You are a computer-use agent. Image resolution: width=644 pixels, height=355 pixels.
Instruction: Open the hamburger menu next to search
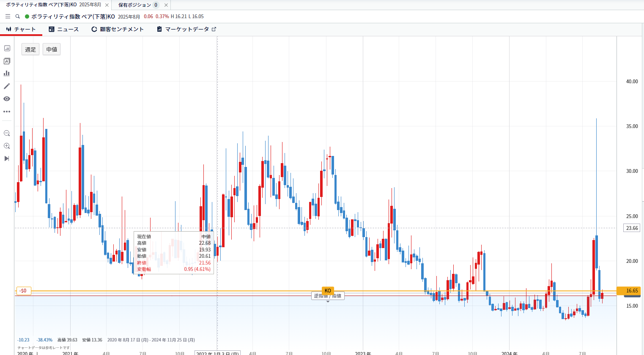(x=8, y=16)
